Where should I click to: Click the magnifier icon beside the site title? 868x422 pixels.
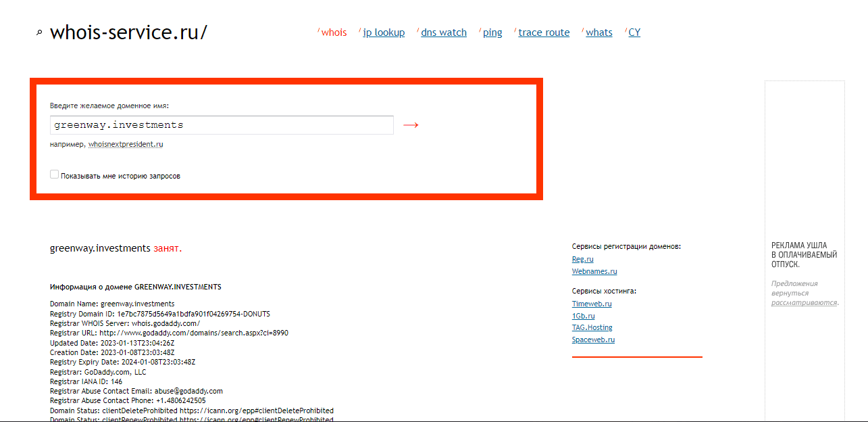click(39, 32)
